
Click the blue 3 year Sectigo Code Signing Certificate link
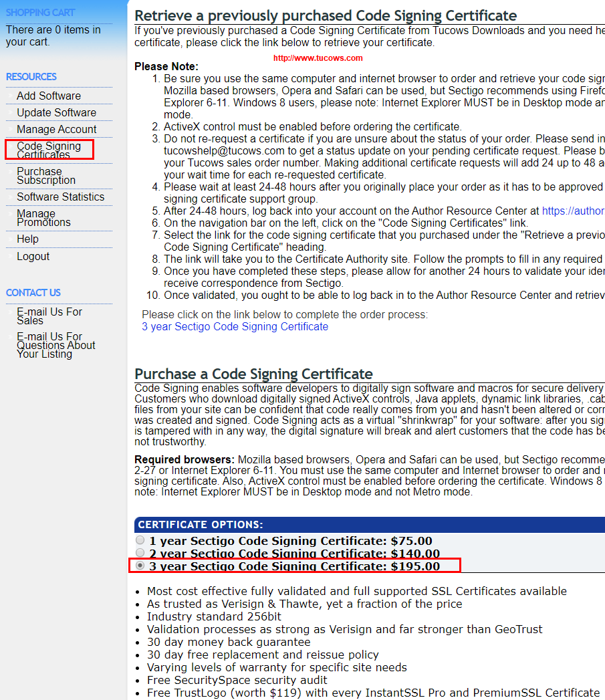coord(235,326)
